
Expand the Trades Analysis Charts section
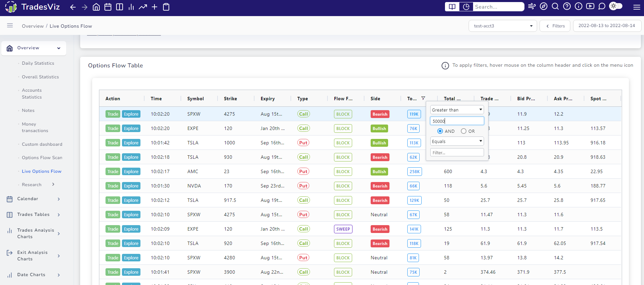tap(59, 234)
